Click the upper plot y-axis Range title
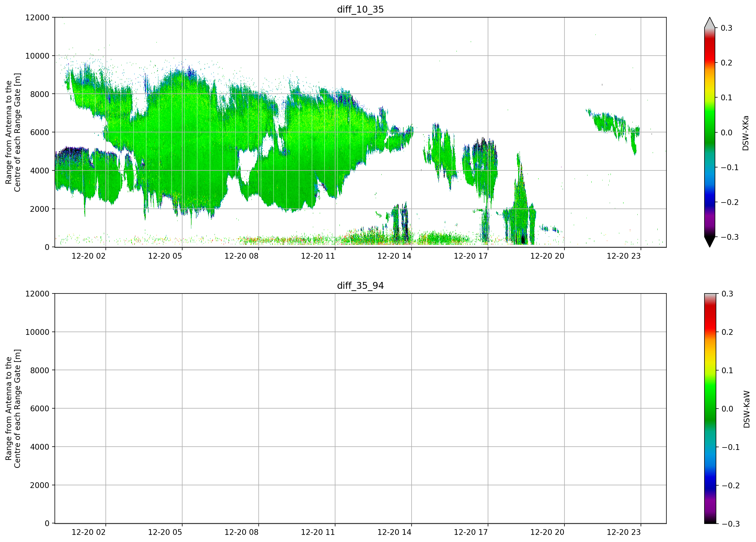Image resolution: width=756 pixels, height=542 pixels. click(x=13, y=132)
